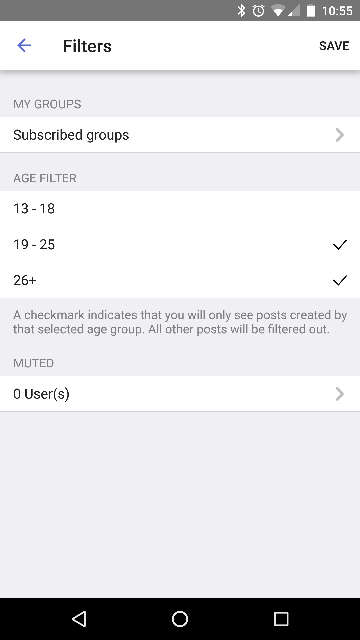Image resolution: width=360 pixels, height=640 pixels.
Task: Tap the Android home circle button
Action: pyautogui.click(x=180, y=619)
